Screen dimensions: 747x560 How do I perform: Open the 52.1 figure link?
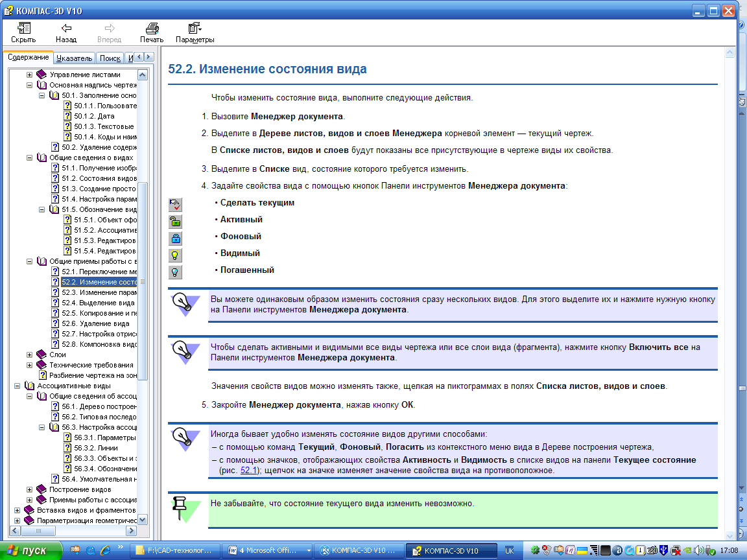[249, 471]
